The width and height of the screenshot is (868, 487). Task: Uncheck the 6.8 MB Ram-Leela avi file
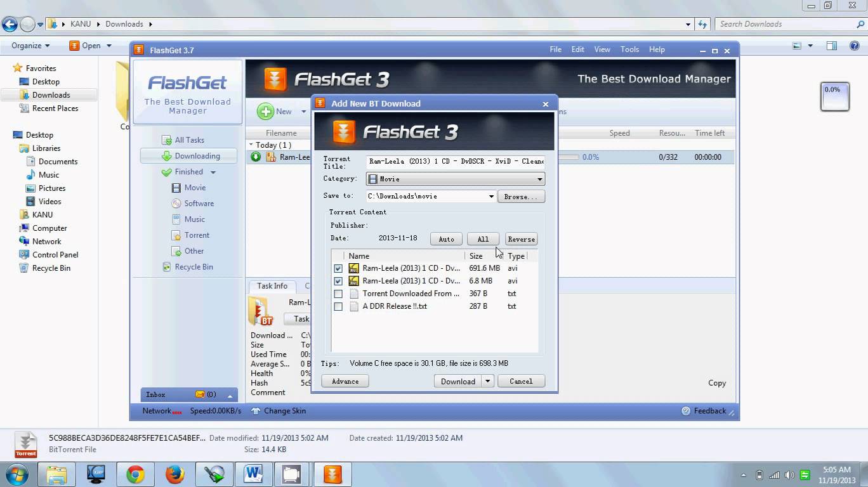pos(338,281)
